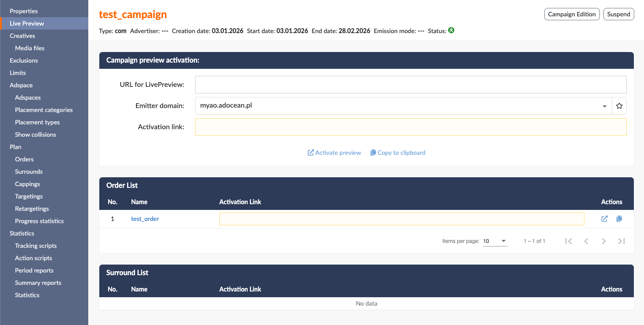Image resolution: width=644 pixels, height=325 pixels.
Task: Select Targetings in the Plan section
Action: pyautogui.click(x=29, y=196)
